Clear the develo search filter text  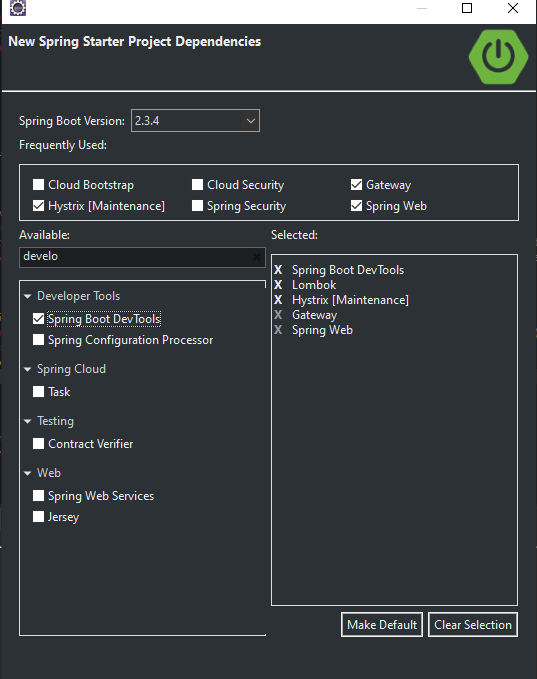click(257, 257)
